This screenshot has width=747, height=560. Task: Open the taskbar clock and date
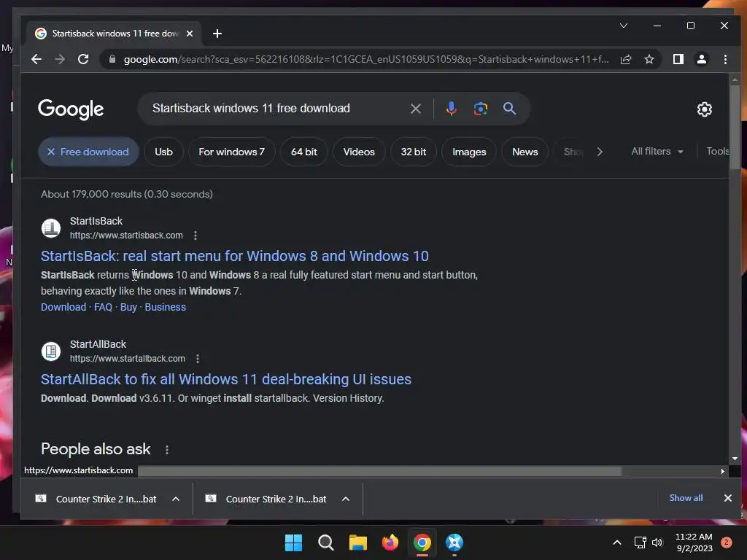coord(694,542)
